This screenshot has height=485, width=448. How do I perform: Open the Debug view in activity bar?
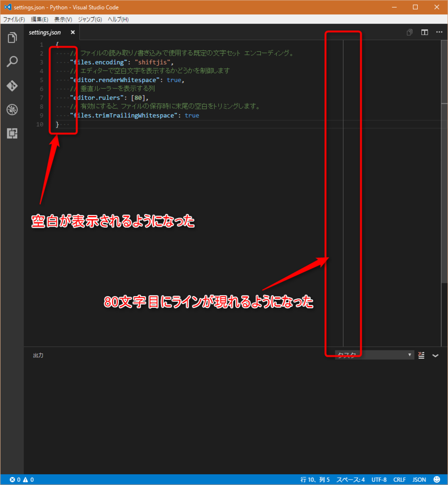tap(12, 109)
